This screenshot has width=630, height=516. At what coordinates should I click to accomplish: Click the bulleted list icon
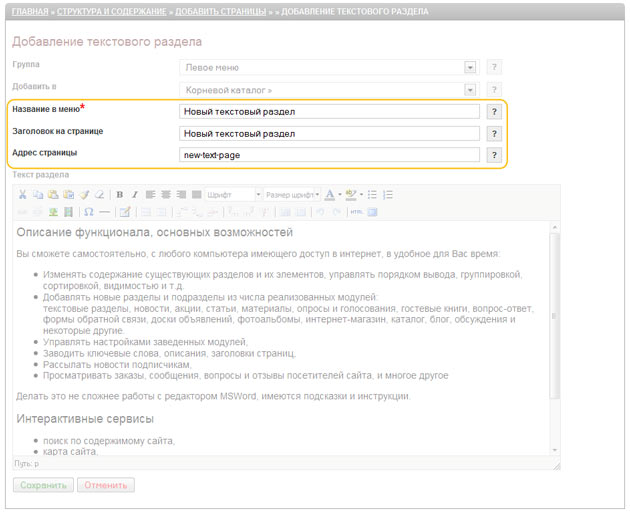373,194
